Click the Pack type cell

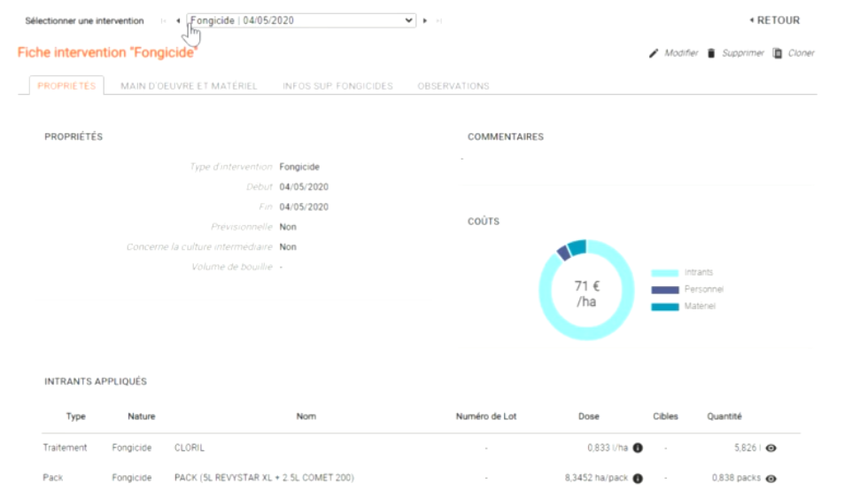tap(52, 478)
